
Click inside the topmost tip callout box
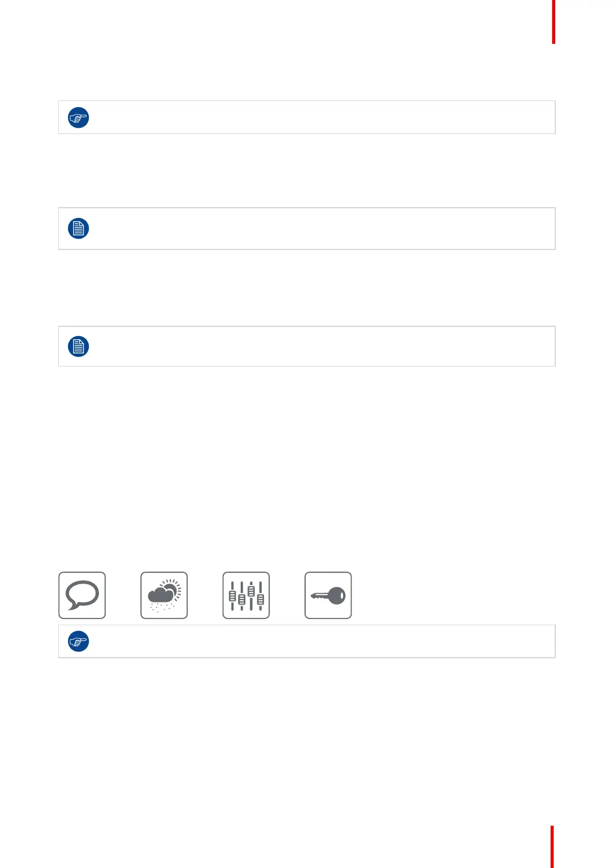[307, 118]
